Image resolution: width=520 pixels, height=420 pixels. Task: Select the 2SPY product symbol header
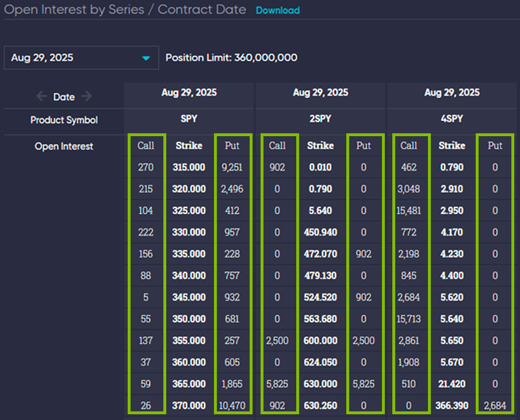pyautogui.click(x=320, y=119)
